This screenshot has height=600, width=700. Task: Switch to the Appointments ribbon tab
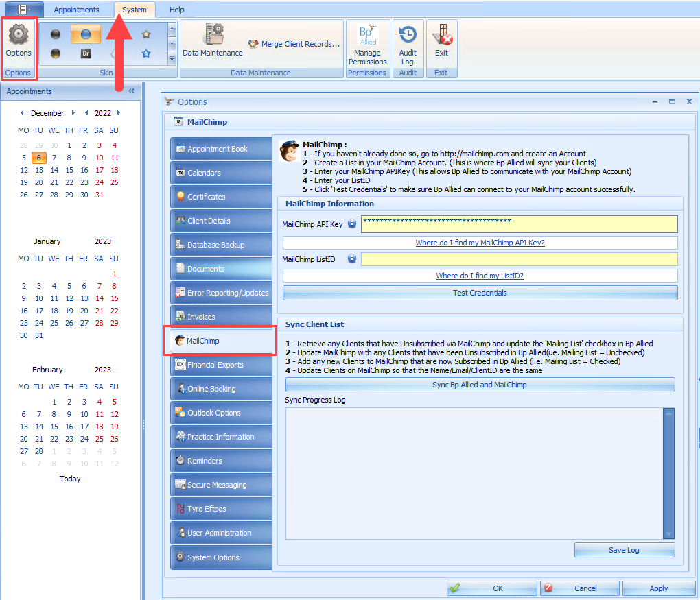pyautogui.click(x=76, y=10)
